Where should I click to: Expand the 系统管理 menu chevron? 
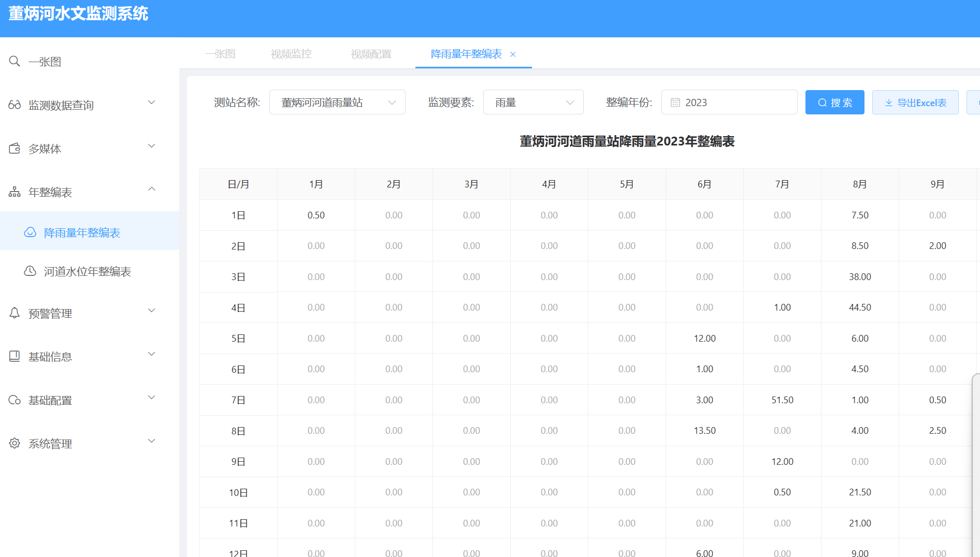[152, 441]
